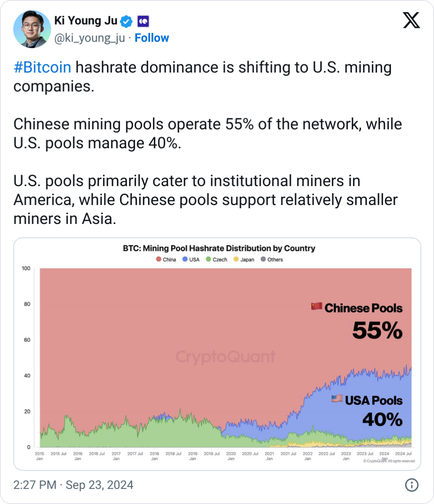Viewport: 434px width, 504px height.
Task: Open the tweet info circle icon
Action: (412, 485)
